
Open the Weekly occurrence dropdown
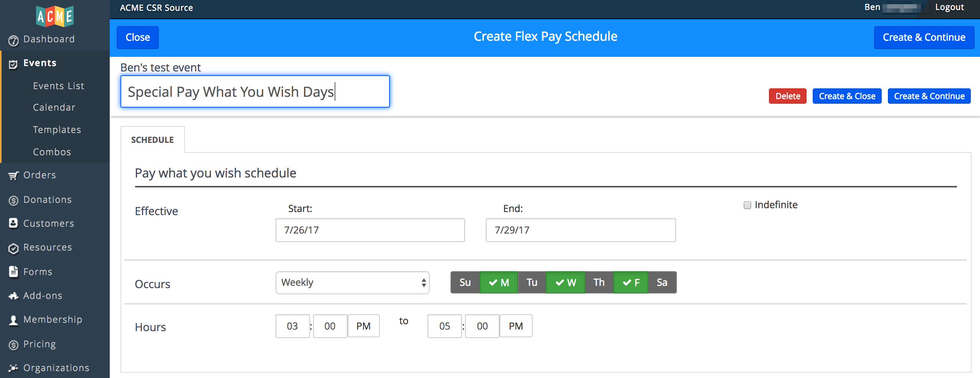pos(352,282)
